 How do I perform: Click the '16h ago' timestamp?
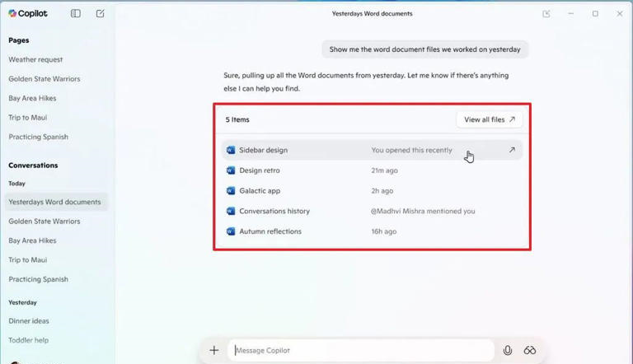coord(383,231)
